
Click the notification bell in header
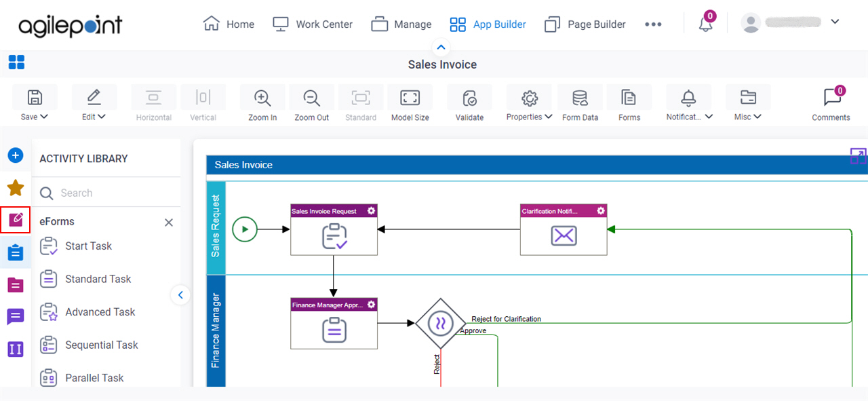(x=706, y=24)
